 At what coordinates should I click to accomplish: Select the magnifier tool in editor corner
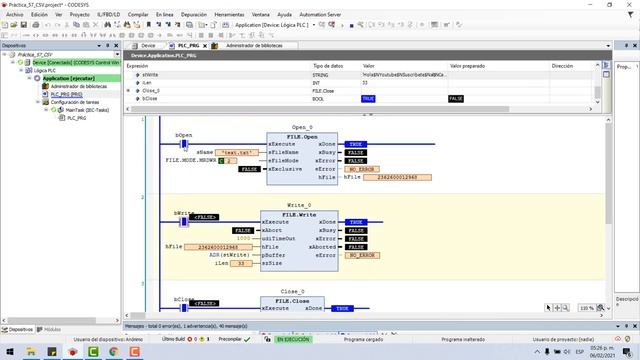(566, 308)
